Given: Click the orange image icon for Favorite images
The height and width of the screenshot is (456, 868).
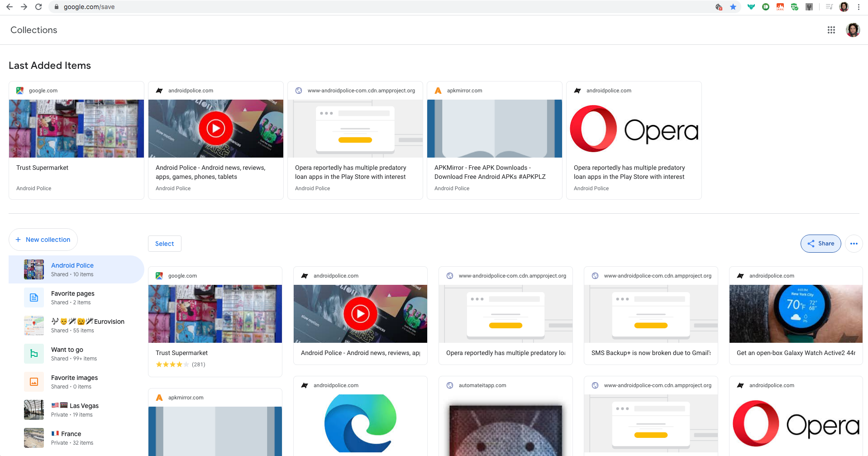Looking at the screenshot, I should [34, 382].
